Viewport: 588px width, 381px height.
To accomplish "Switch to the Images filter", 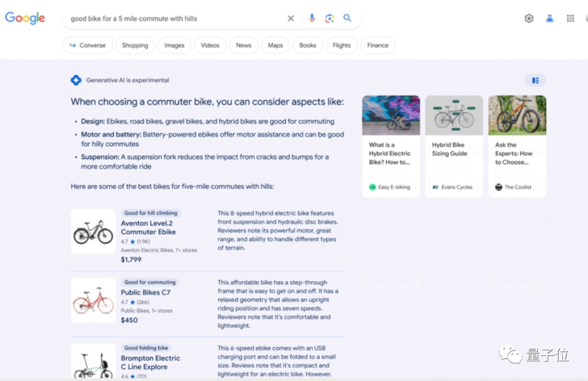I will (174, 45).
